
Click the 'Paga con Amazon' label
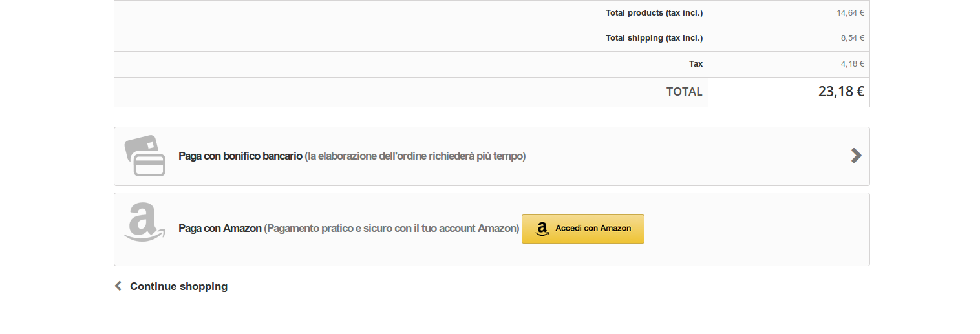coord(220,229)
